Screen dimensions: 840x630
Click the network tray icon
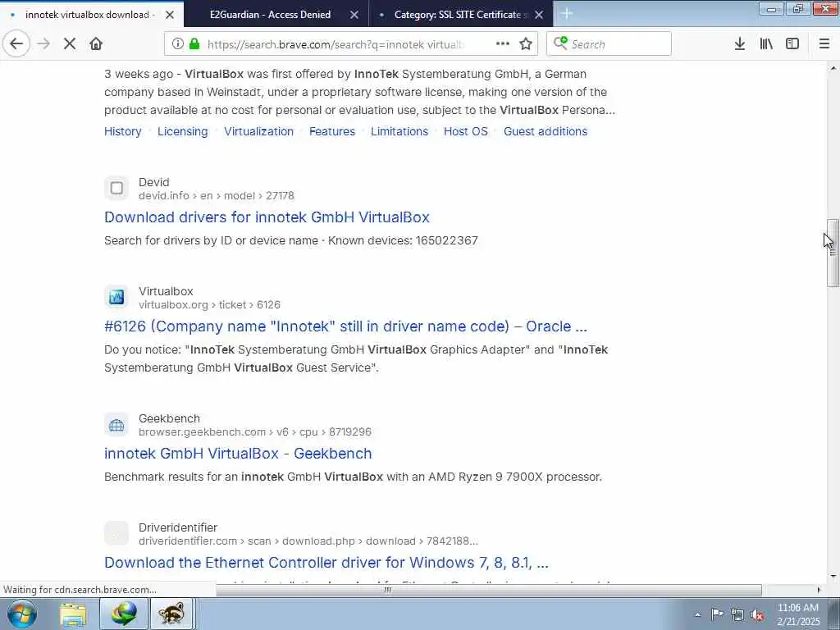tap(737, 614)
